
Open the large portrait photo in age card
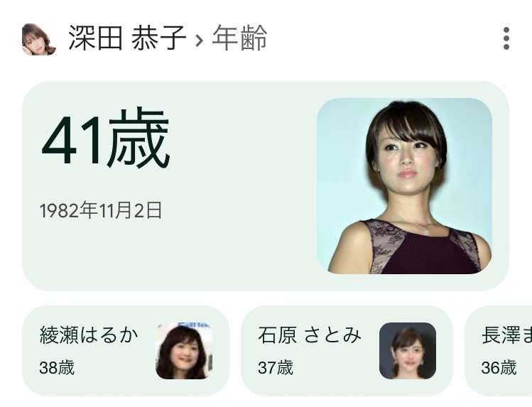[x=404, y=186]
